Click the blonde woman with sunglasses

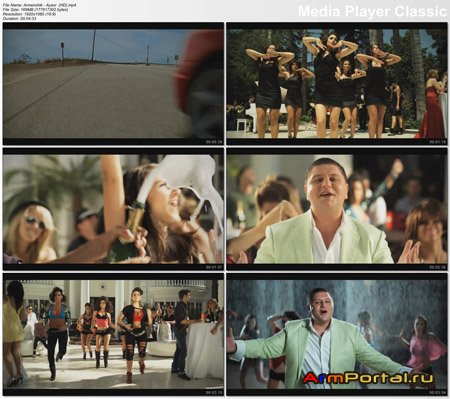tap(31, 232)
